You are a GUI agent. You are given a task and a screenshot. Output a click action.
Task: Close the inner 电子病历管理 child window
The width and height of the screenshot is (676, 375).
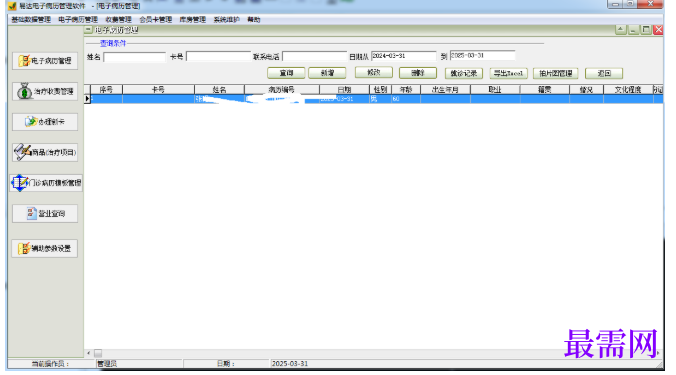pos(658,30)
